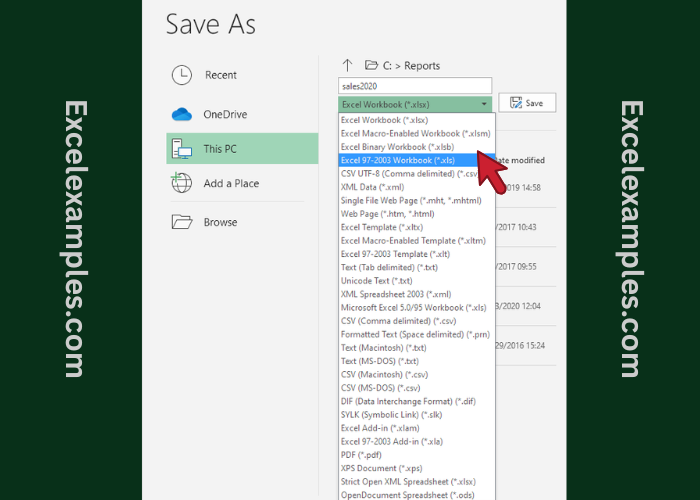Select XML Data (*.xml) file type

[x=373, y=187]
